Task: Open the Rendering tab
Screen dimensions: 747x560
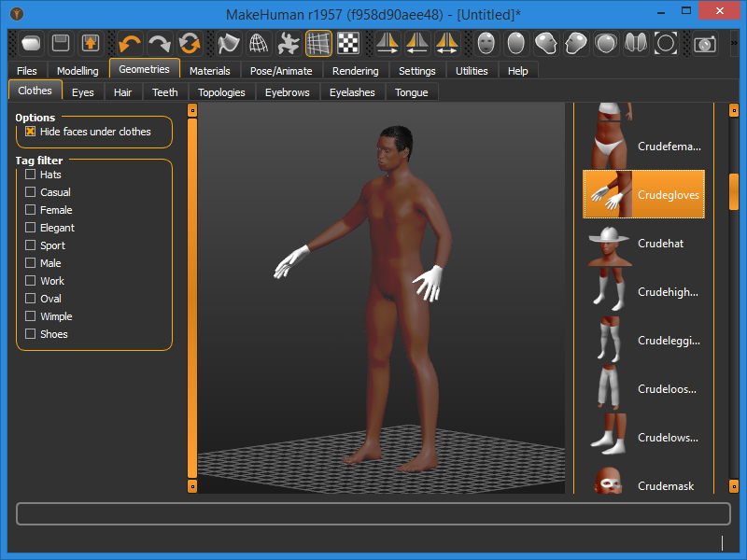Action: pos(356,71)
